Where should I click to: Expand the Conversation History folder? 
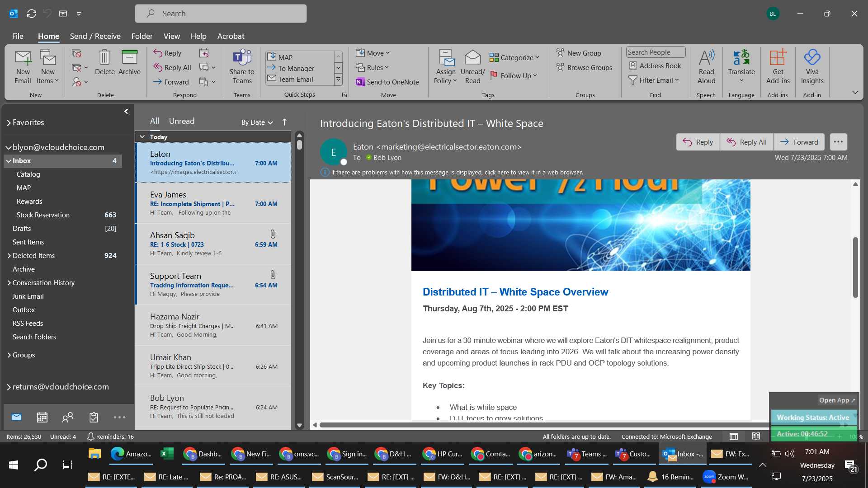pos(9,283)
